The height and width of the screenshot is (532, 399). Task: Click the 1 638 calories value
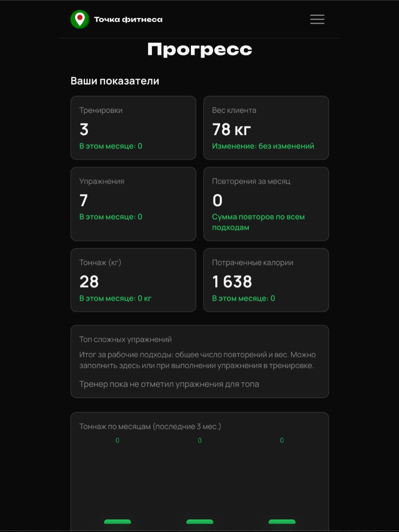point(232,282)
